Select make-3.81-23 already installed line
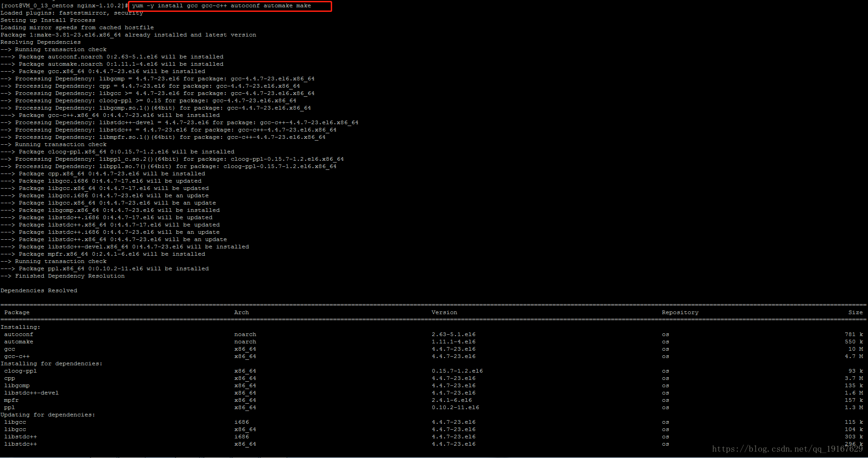This screenshot has width=868, height=458. pos(128,35)
